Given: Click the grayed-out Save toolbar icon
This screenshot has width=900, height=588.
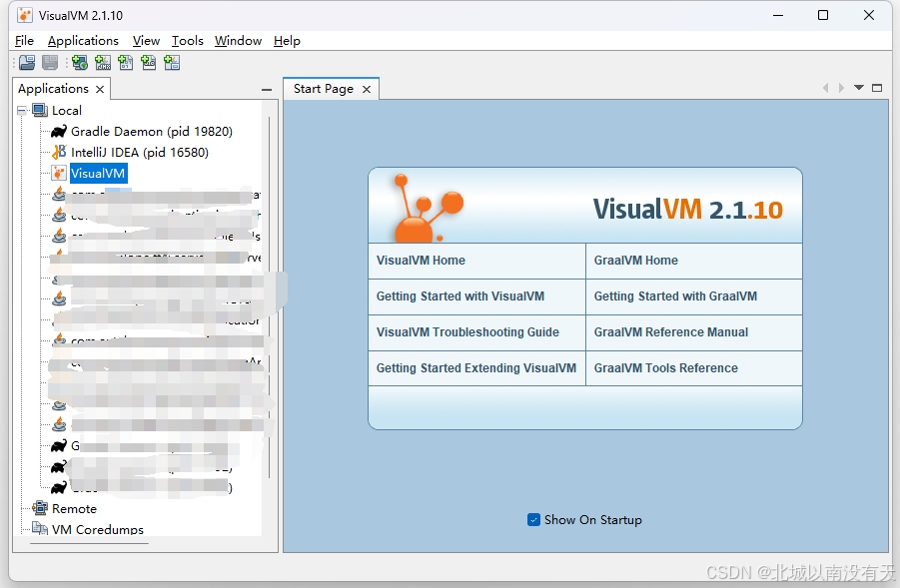Looking at the screenshot, I should (x=50, y=63).
